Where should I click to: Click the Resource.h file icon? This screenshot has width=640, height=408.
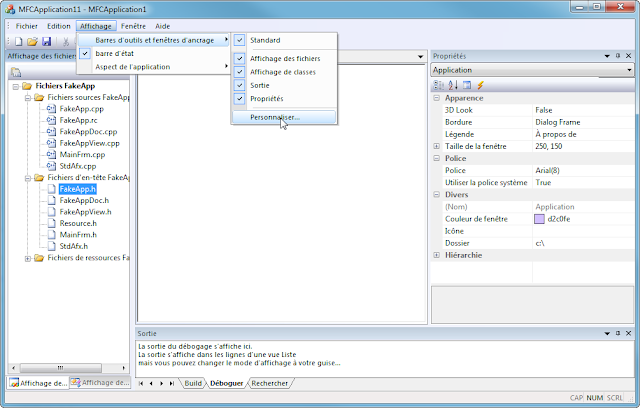51,223
